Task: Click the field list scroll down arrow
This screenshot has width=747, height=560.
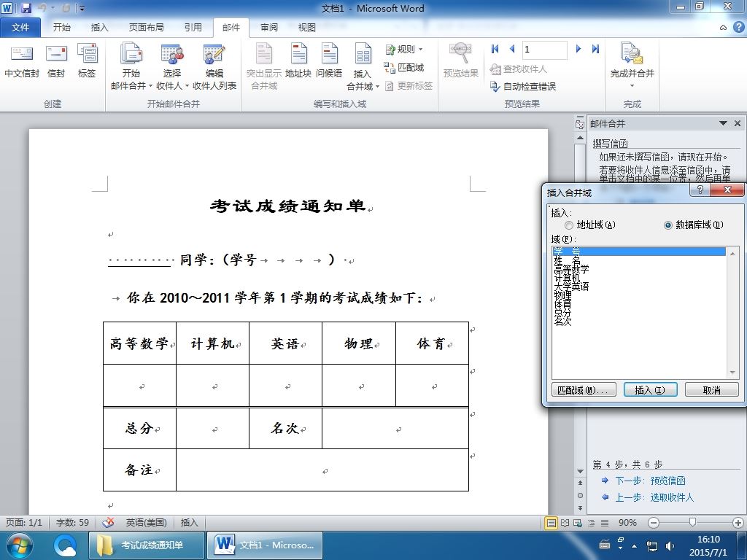Action: point(732,373)
